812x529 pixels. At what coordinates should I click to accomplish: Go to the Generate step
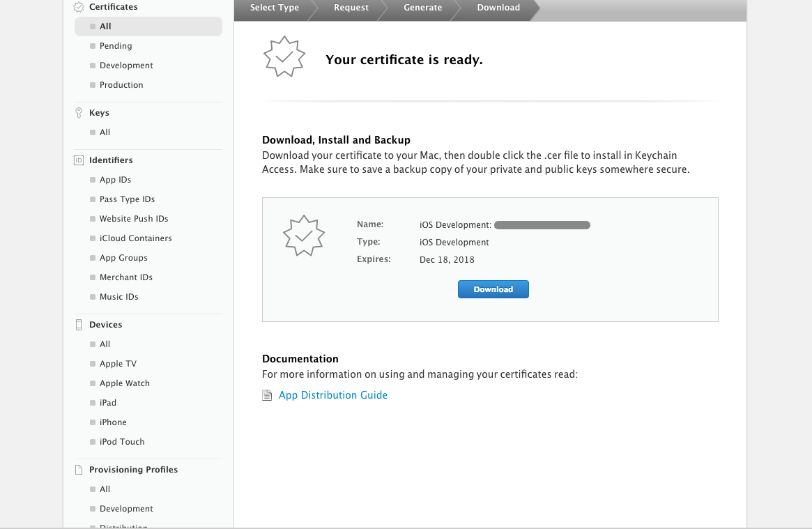[x=422, y=8]
